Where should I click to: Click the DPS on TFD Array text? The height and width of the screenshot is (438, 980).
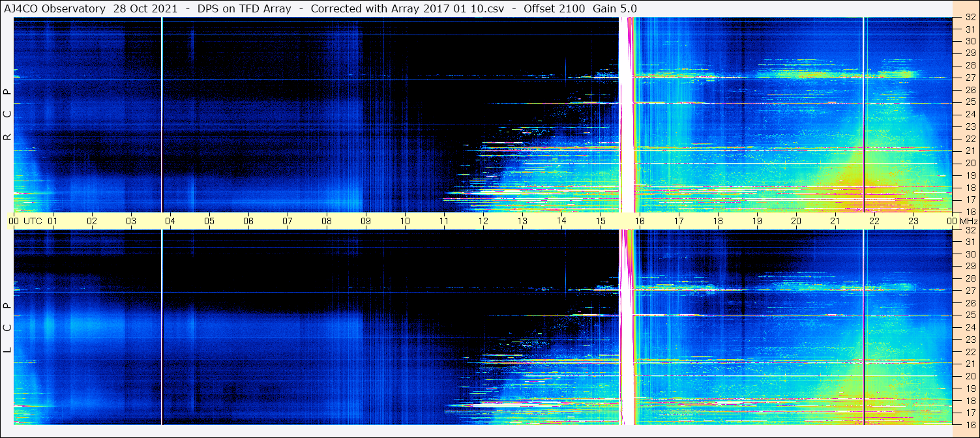[x=245, y=8]
